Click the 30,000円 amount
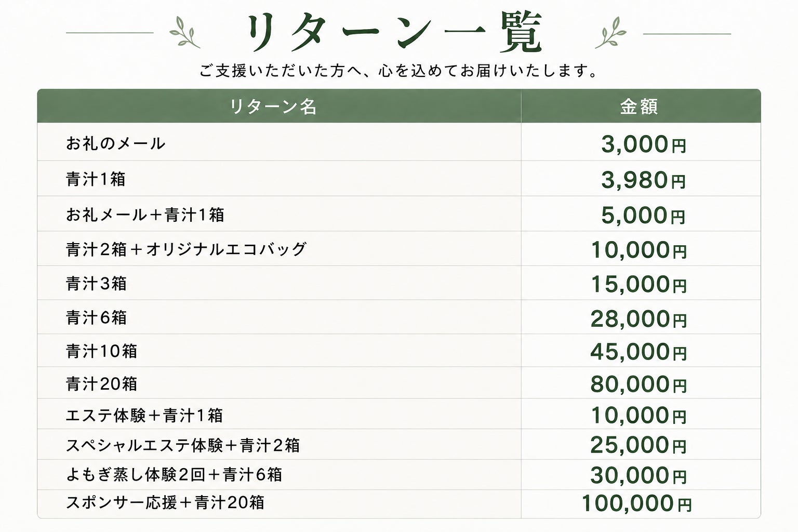This screenshot has width=798, height=532. point(639,475)
